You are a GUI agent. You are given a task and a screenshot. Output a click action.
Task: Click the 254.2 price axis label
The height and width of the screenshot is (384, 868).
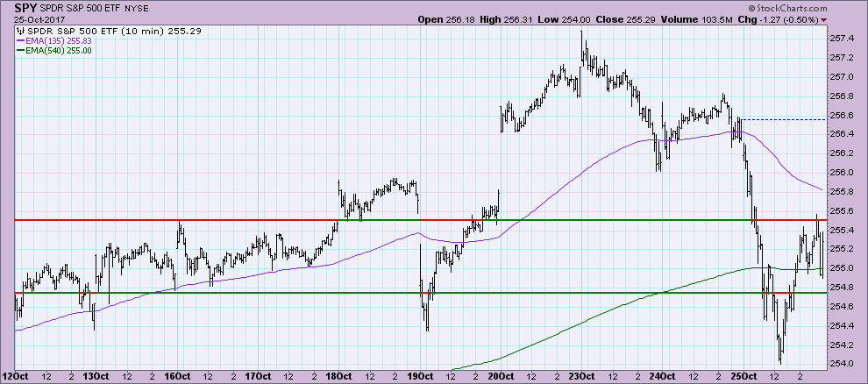842,345
